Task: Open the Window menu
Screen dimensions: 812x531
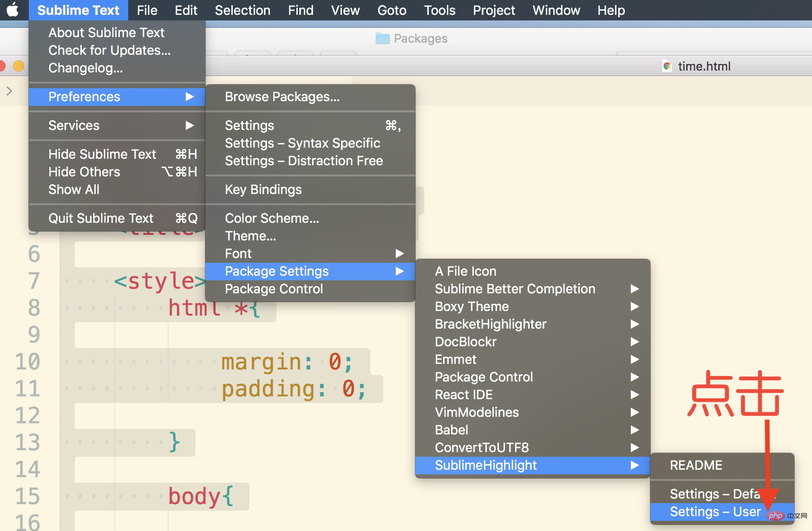Action: pos(556,10)
